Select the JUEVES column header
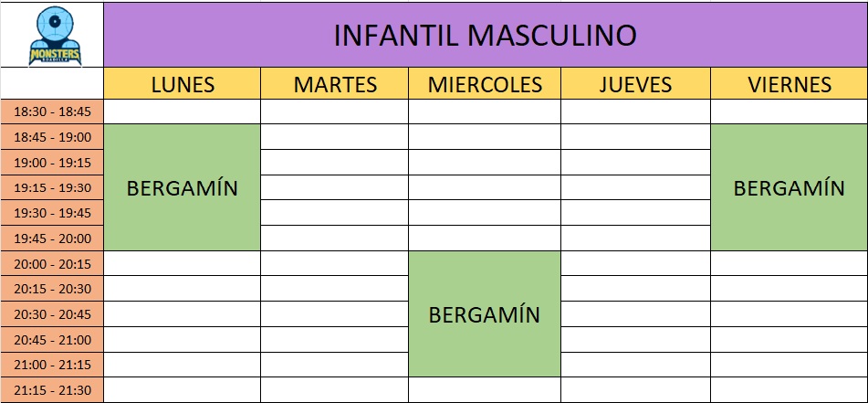The width and height of the screenshot is (868, 403). (635, 85)
